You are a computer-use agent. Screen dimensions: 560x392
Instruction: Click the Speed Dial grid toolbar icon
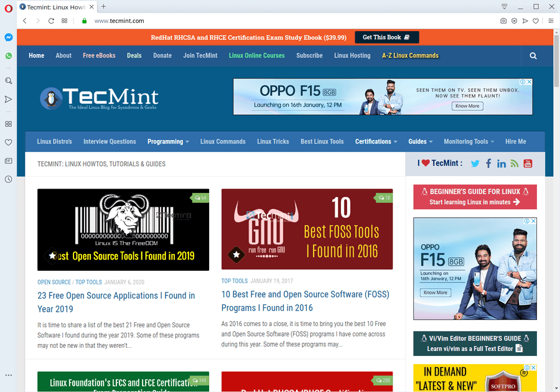point(64,21)
